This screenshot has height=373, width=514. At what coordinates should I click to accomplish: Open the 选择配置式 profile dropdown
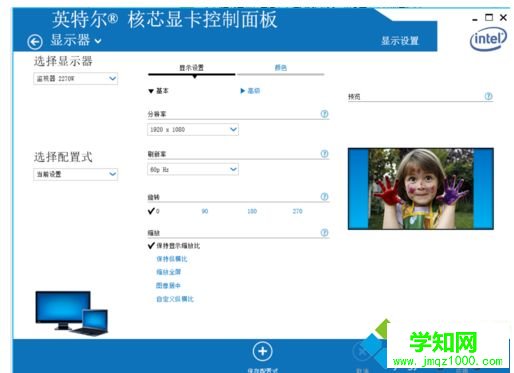76,174
